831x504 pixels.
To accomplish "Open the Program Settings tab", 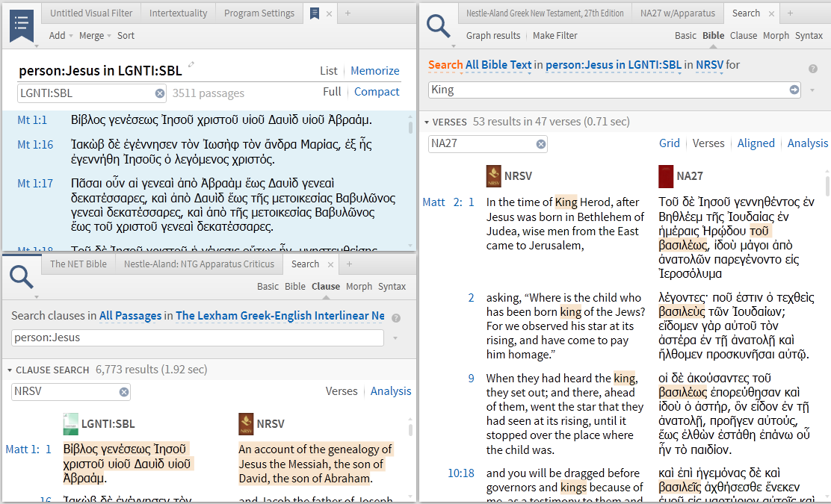I will point(259,13).
